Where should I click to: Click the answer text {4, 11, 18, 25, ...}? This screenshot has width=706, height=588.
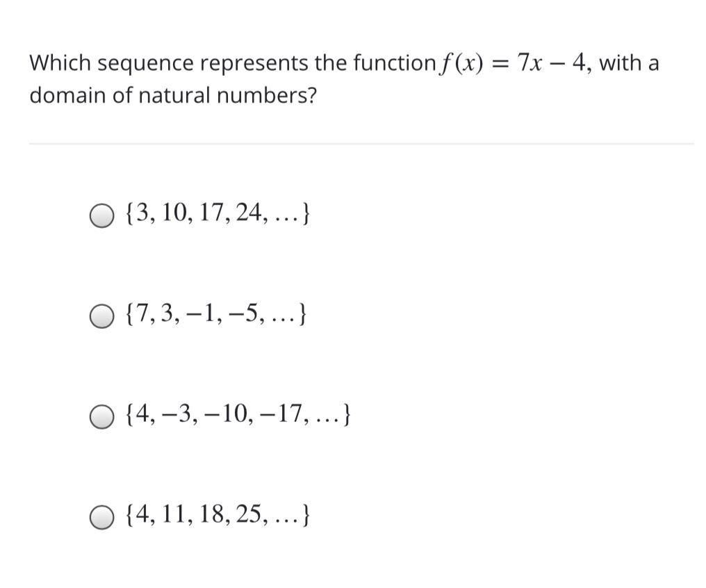point(217,517)
